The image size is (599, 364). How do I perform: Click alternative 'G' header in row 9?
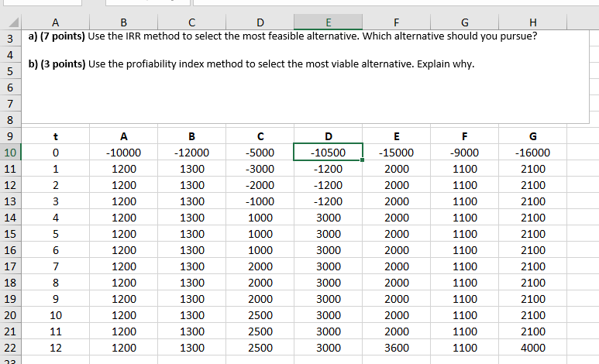[533, 136]
